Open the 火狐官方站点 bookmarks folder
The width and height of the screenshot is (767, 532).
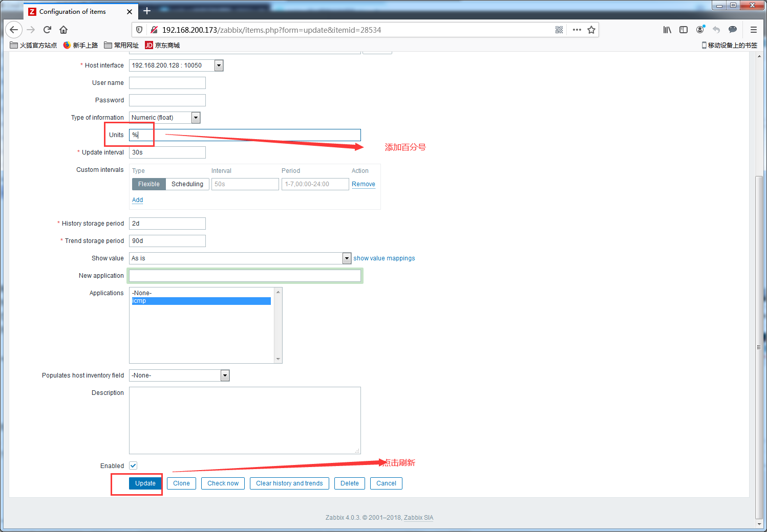(34, 45)
